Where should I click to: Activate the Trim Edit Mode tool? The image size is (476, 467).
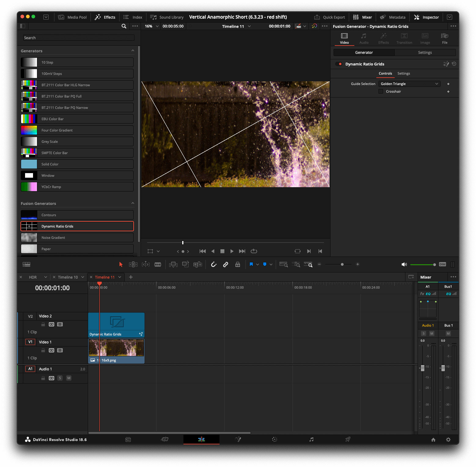click(x=133, y=265)
